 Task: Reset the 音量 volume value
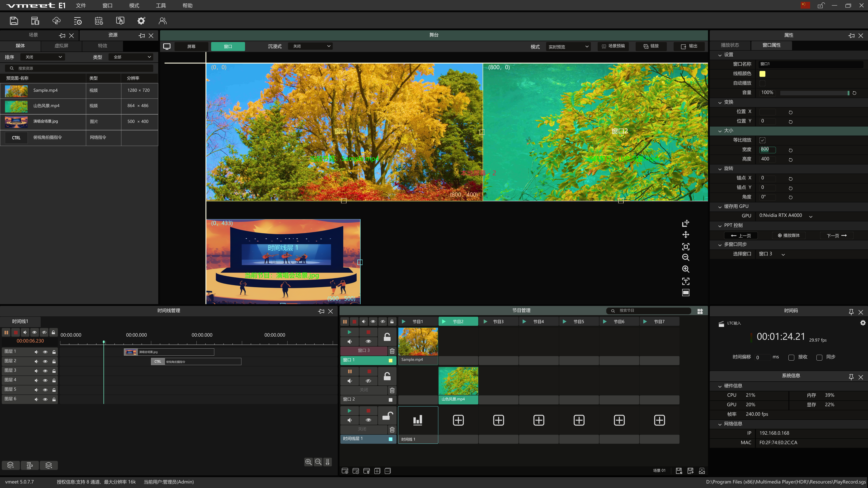[854, 93]
